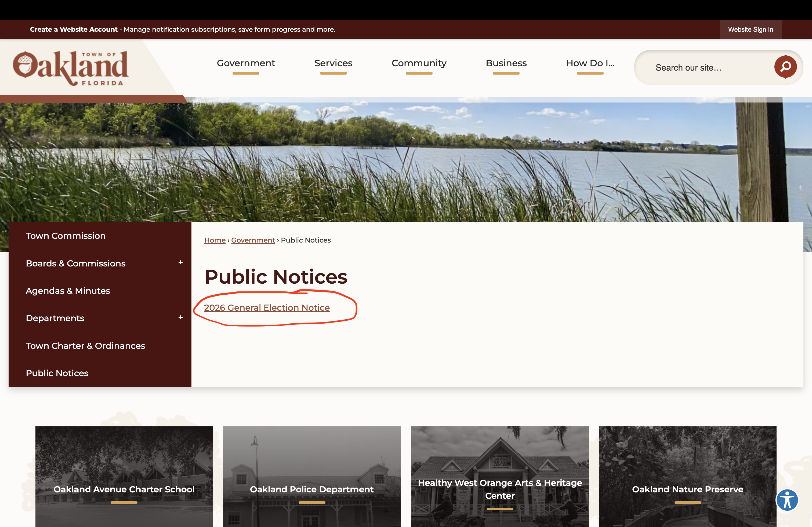Select Agendas & Minutes sidebar item
Image resolution: width=812 pixels, height=527 pixels.
click(x=68, y=291)
